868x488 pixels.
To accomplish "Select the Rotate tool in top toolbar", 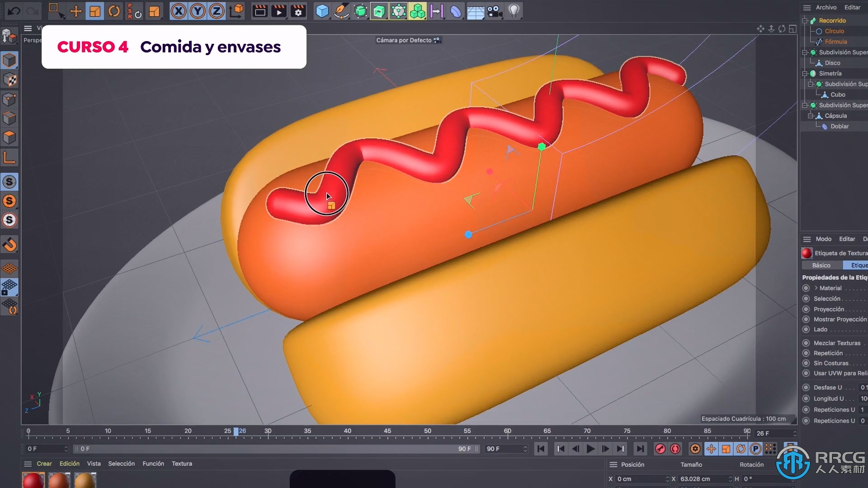I will tap(114, 11).
